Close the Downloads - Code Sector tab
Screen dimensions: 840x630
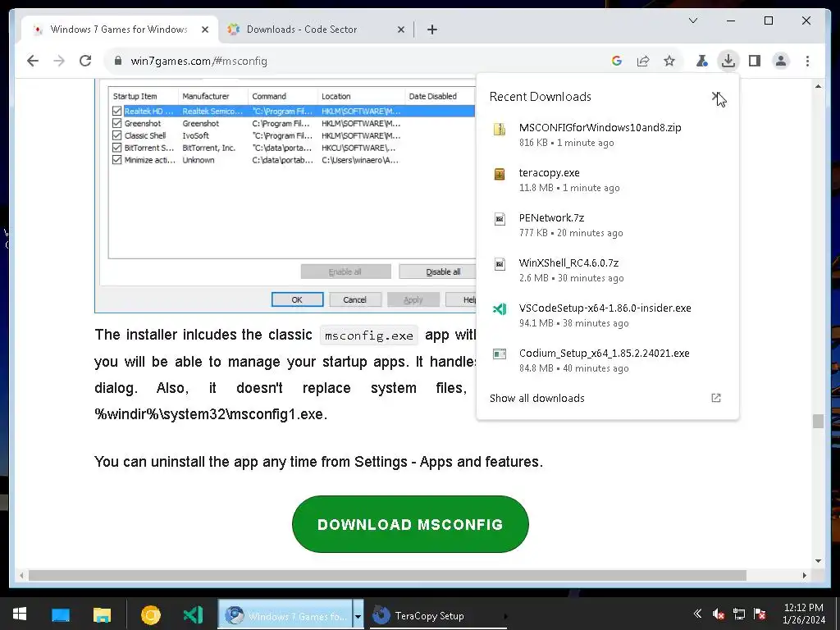pyautogui.click(x=400, y=30)
